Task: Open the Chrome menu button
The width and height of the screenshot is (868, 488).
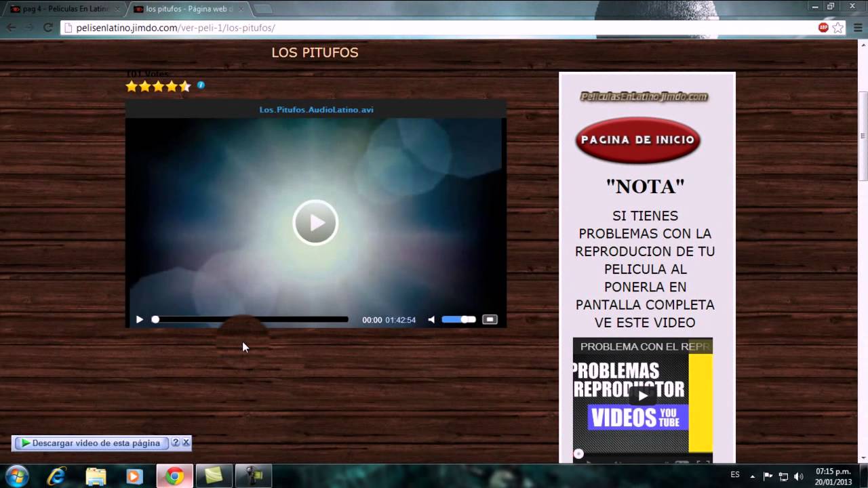Action: click(x=856, y=28)
